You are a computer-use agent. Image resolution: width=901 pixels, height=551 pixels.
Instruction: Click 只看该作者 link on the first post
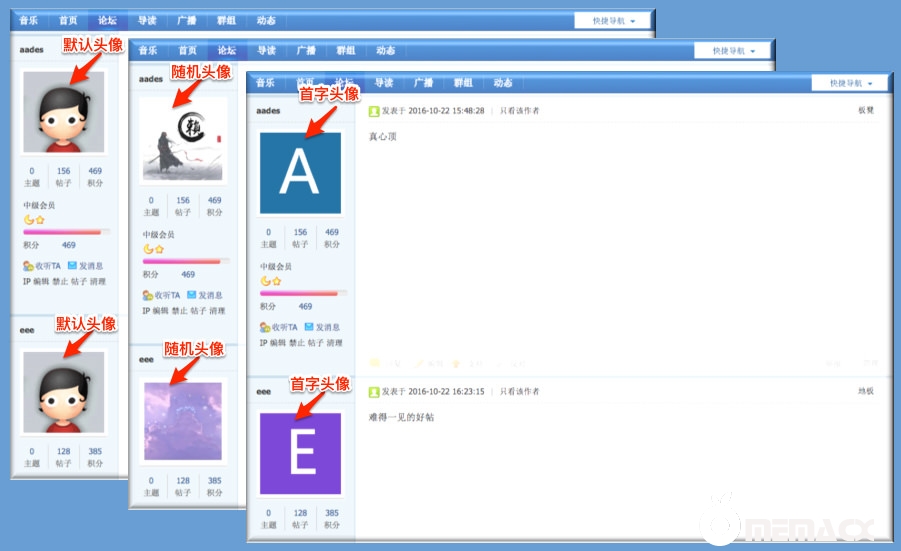(519, 111)
